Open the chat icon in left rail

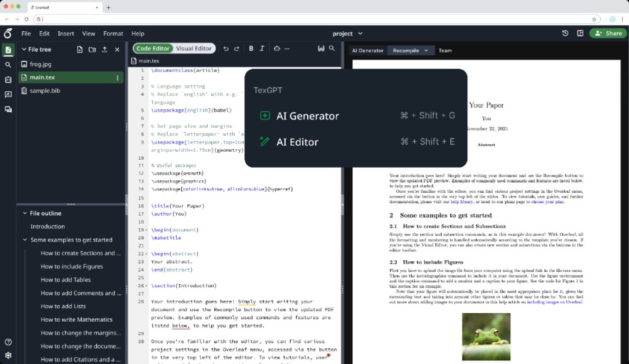tap(8, 110)
